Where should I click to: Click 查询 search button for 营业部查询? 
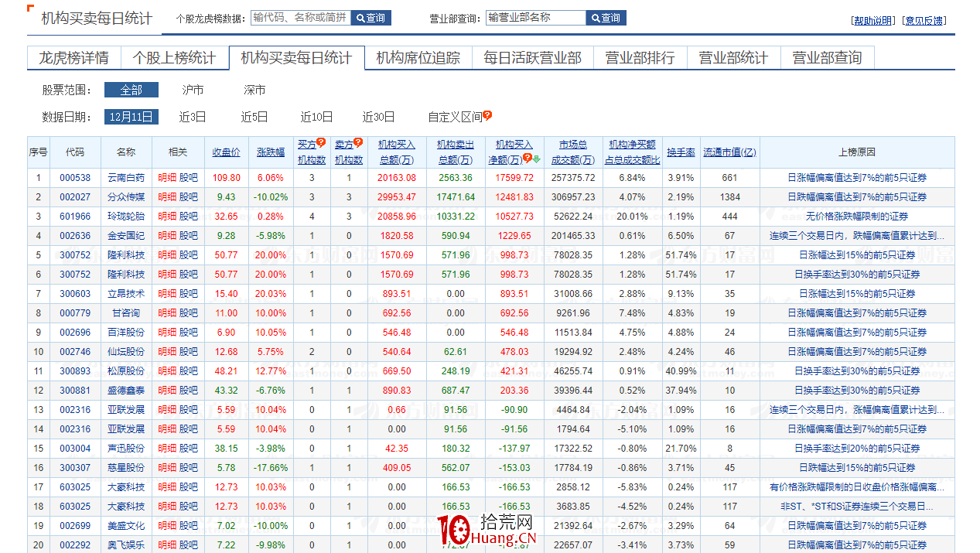(x=606, y=18)
